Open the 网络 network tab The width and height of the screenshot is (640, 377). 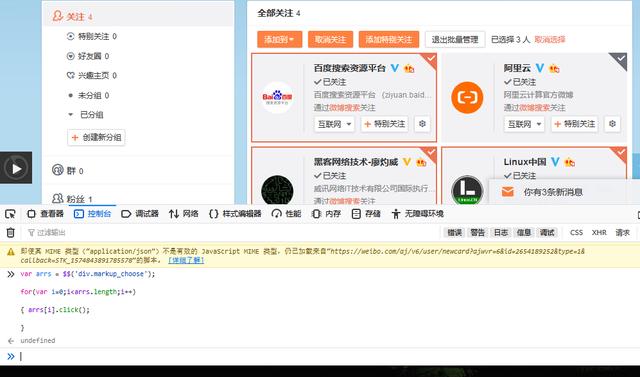184,214
